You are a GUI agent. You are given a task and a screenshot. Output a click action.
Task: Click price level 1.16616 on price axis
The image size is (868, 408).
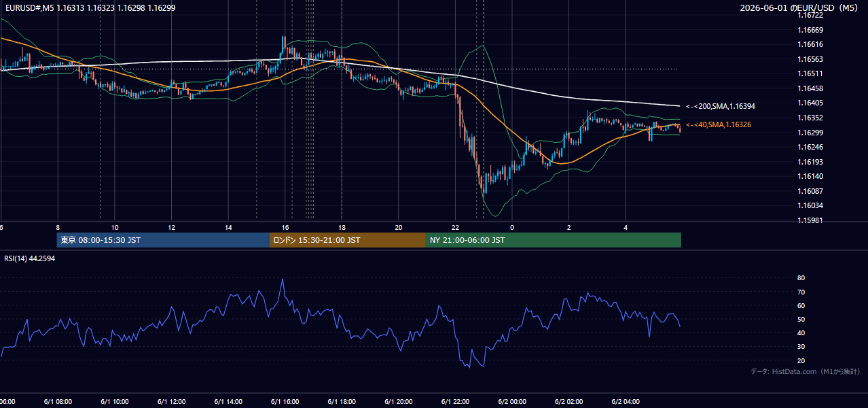click(811, 44)
